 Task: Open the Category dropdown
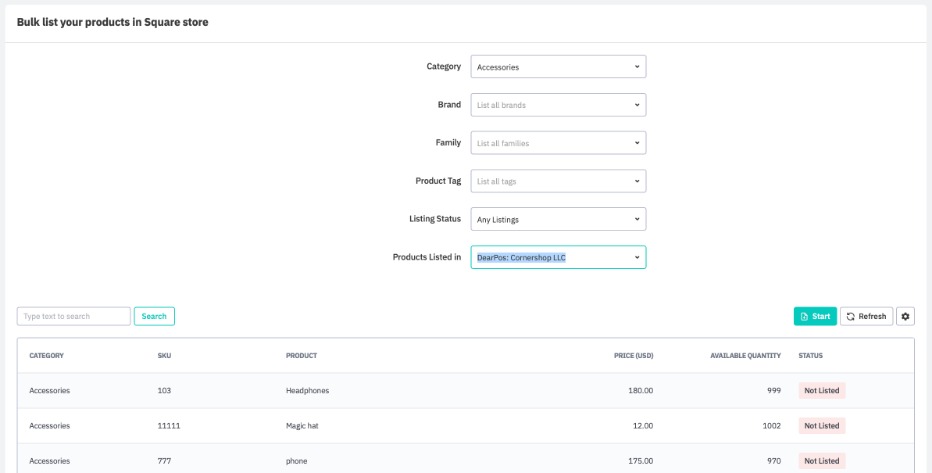point(558,67)
